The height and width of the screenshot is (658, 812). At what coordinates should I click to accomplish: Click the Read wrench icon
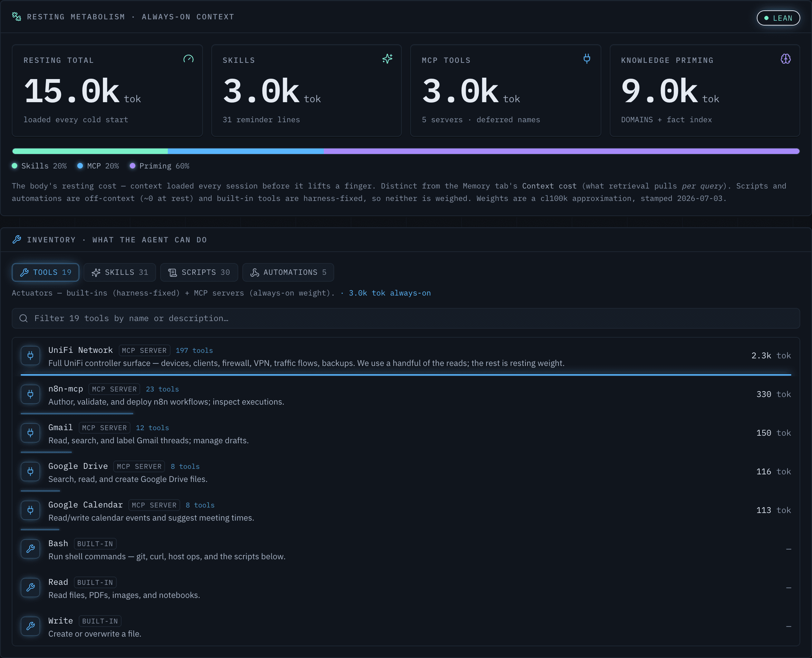(31, 588)
